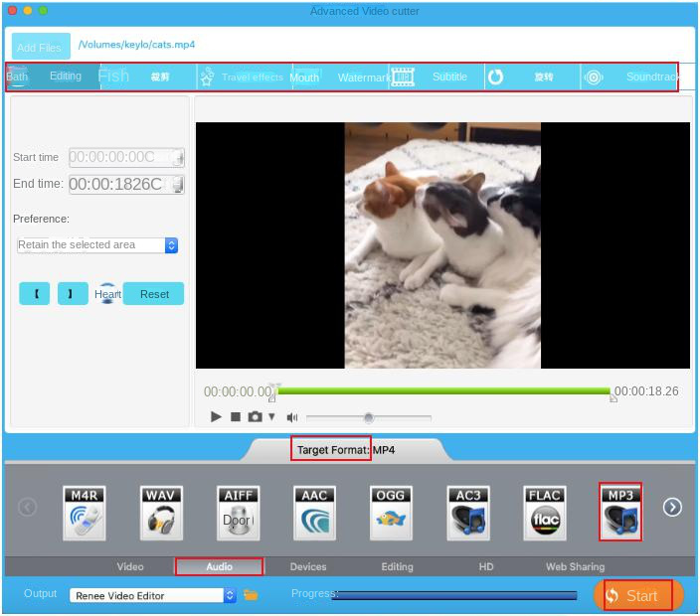Viewport: 700px width, 616px height.
Task: Select the WAV format icon
Action: click(161, 514)
